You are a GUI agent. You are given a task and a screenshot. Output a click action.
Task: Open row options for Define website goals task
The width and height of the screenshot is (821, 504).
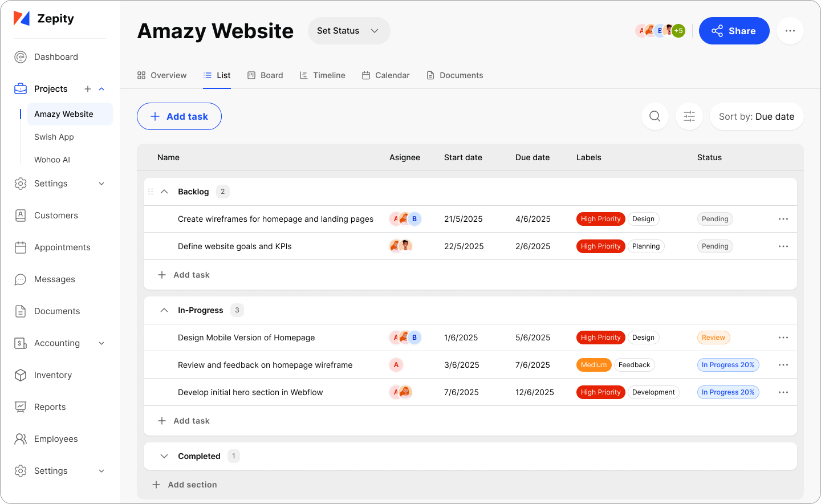click(x=783, y=246)
